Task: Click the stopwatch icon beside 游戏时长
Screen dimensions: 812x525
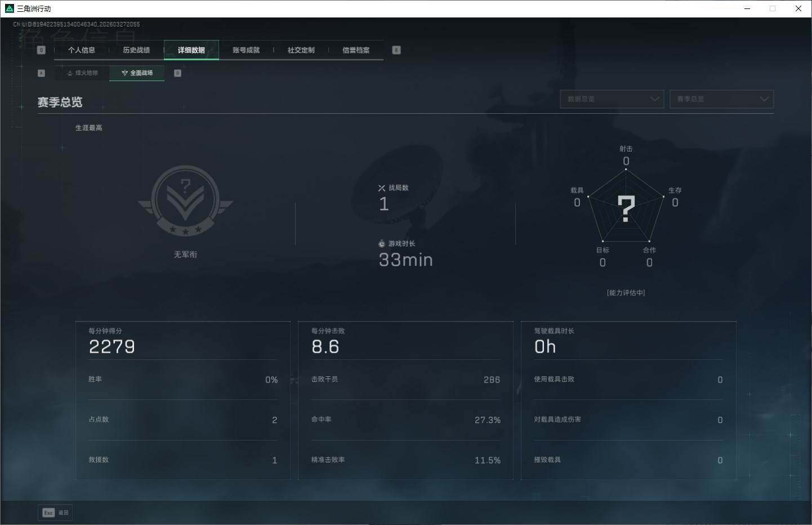Action: coord(382,244)
